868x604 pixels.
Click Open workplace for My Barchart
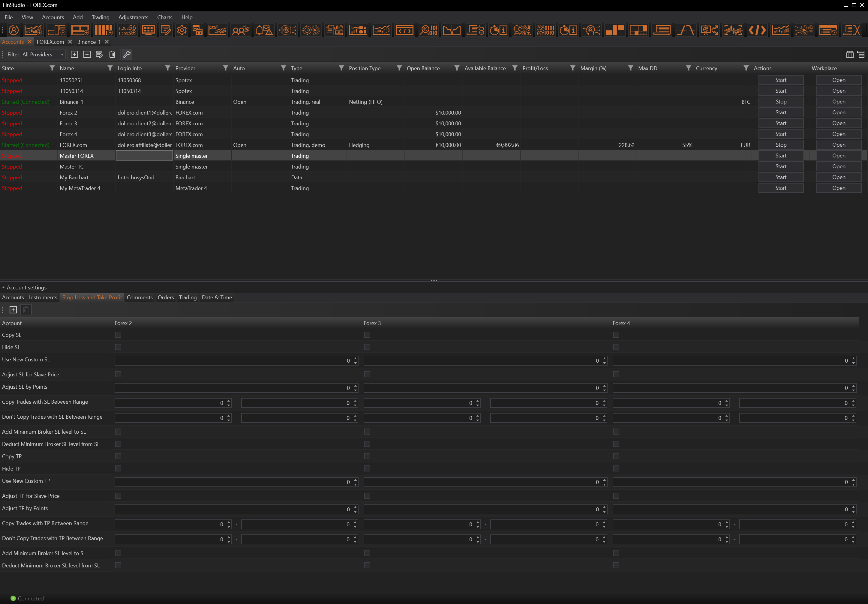839,177
